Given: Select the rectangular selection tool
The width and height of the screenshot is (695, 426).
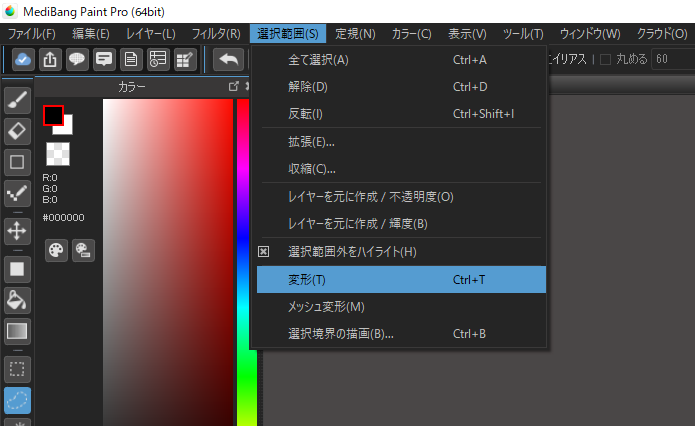Looking at the screenshot, I should point(17,369).
